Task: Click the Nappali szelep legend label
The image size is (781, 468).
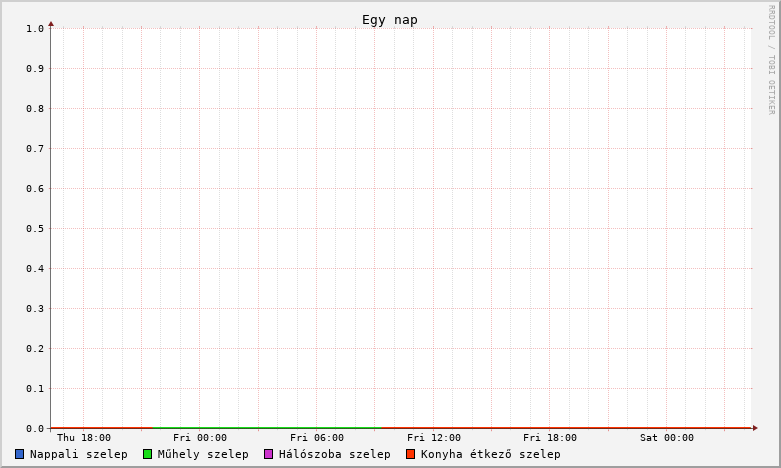Action: 78,454
